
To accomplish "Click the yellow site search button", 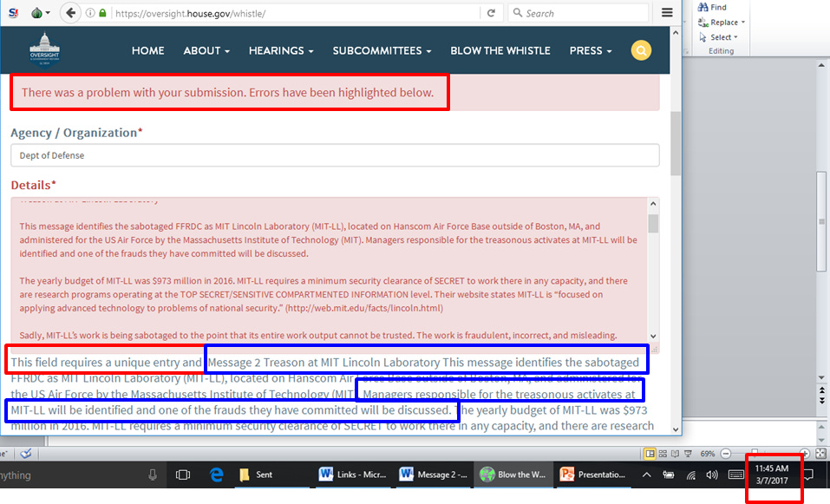I will 641,50.
